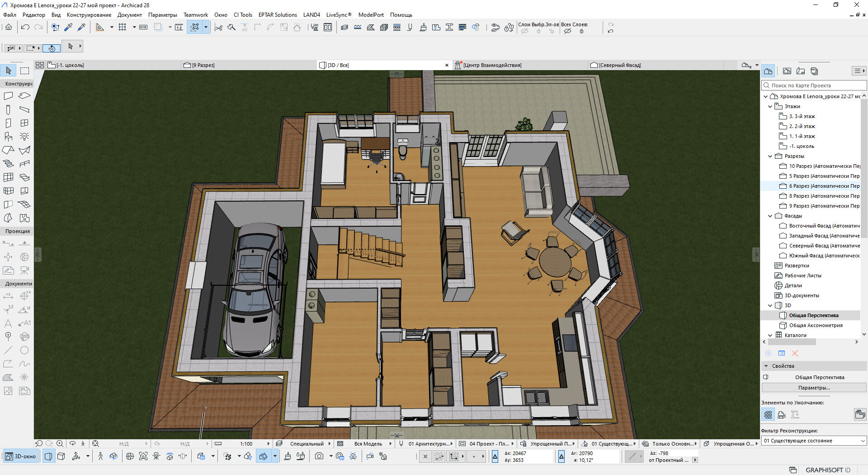Select the Marquee tool in the toolbox
This screenshot has width=868, height=475.
24,71
